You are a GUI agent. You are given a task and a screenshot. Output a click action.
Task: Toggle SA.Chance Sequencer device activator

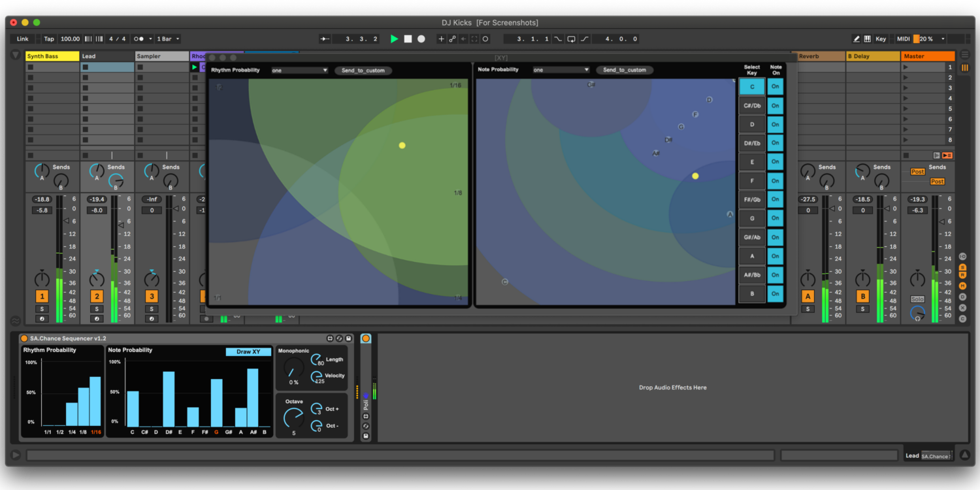[x=24, y=338]
